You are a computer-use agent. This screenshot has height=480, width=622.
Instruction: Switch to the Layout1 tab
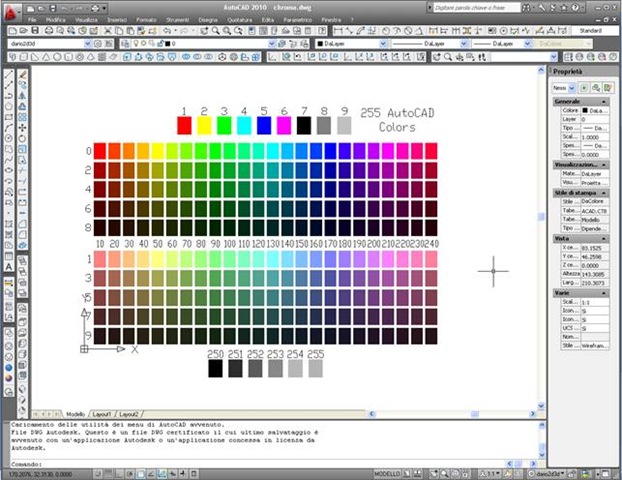tap(102, 412)
